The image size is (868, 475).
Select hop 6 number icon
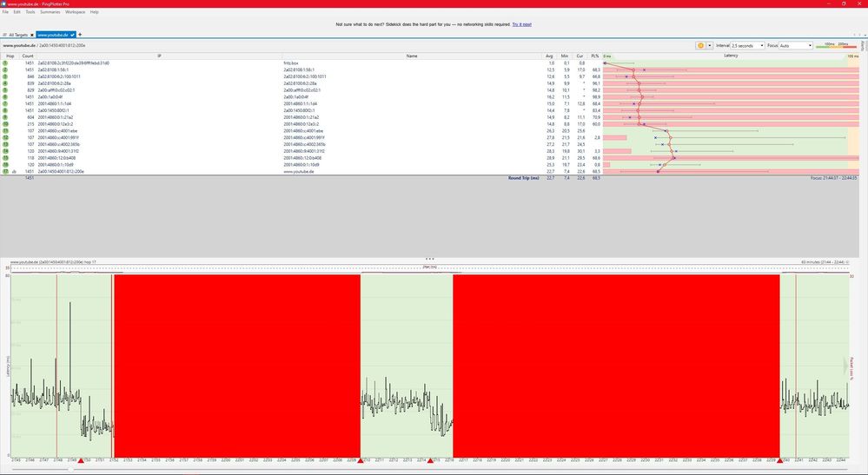(x=5, y=96)
